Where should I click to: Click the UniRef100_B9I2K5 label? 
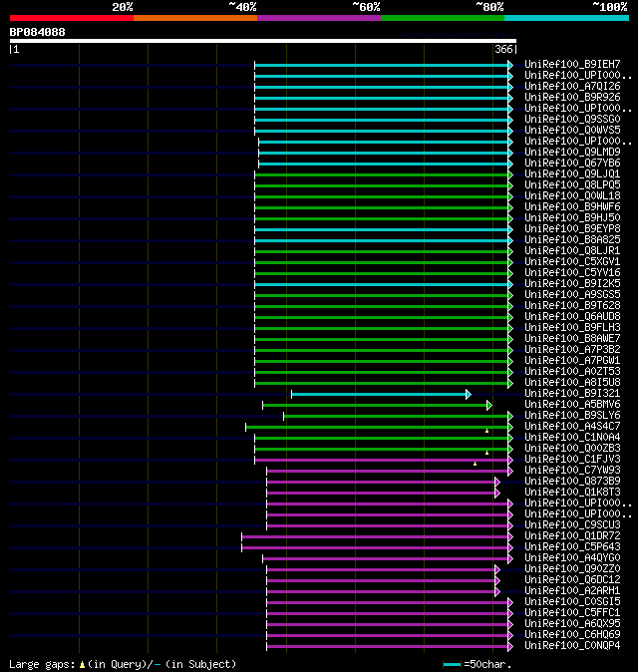tap(572, 284)
